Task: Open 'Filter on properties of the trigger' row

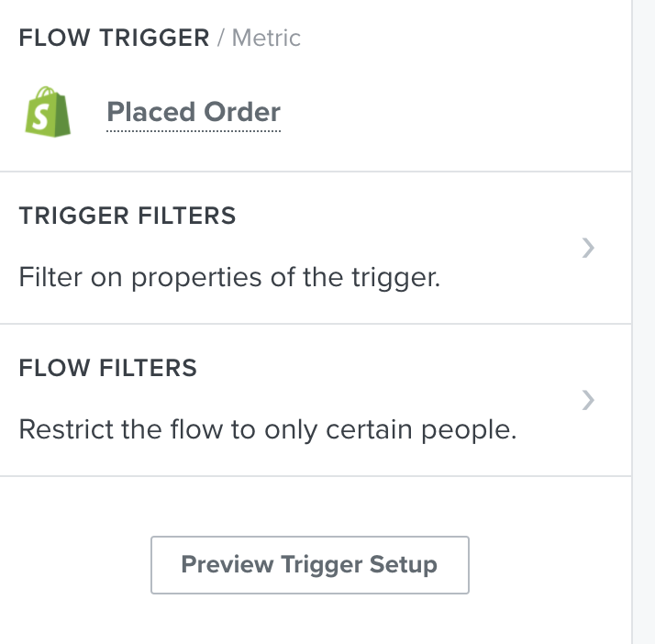Action: pyautogui.click(x=316, y=248)
